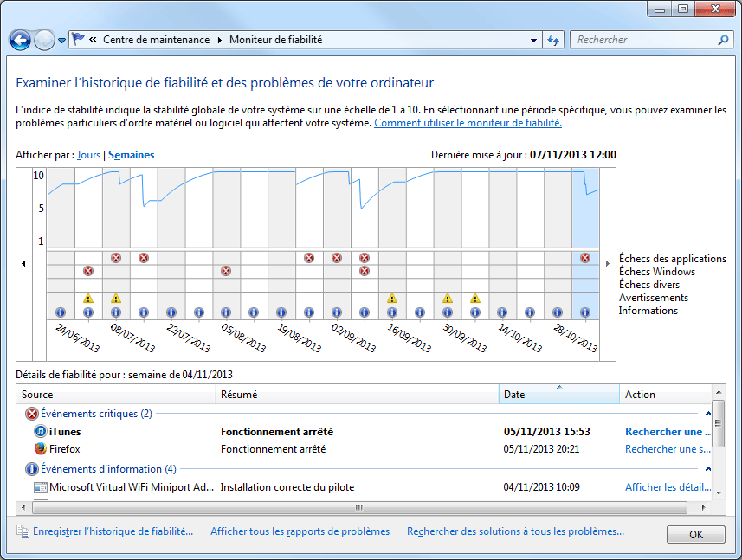
Task: Click the details list scroll right arrow
Action: point(704,507)
